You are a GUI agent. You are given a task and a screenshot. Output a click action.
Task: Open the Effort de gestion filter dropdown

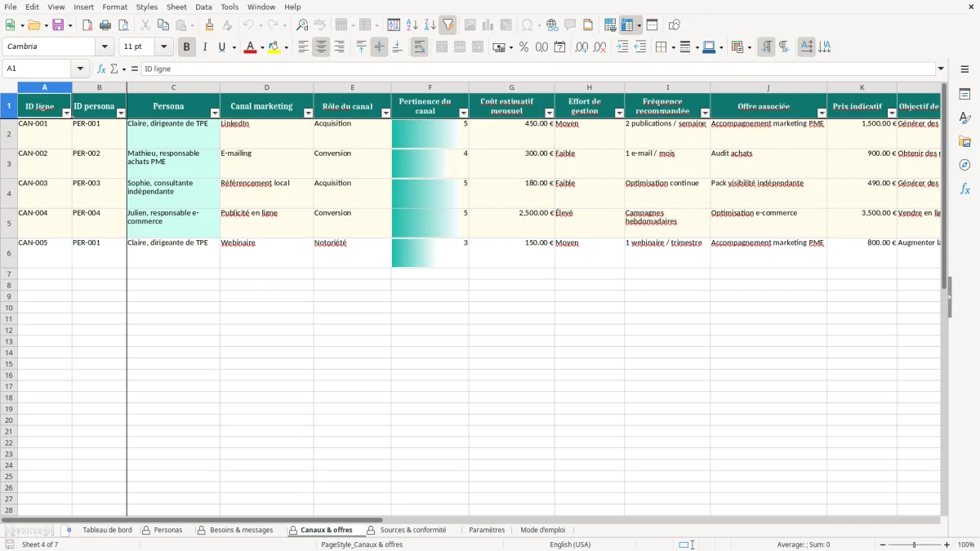pos(620,113)
